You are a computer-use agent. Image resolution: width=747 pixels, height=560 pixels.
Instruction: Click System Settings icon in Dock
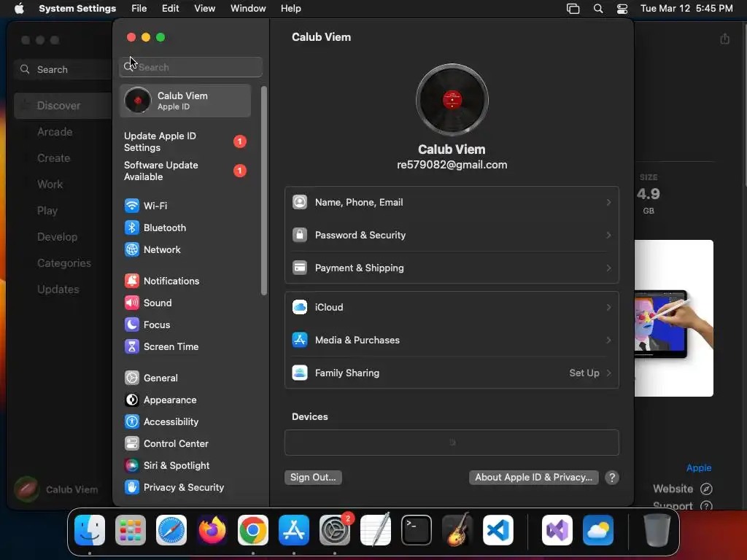coord(335,530)
